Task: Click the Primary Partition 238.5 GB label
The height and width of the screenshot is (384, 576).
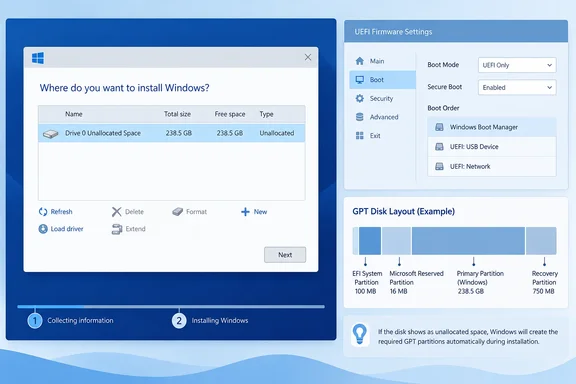Action: (480, 282)
